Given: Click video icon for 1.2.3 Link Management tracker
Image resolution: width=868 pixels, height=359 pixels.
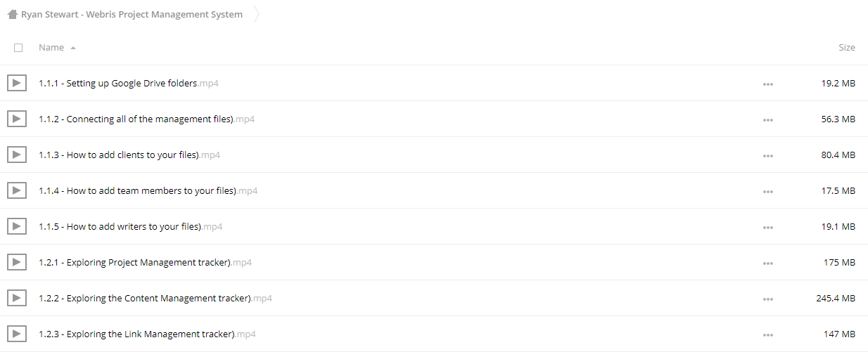Looking at the screenshot, I should tap(17, 334).
